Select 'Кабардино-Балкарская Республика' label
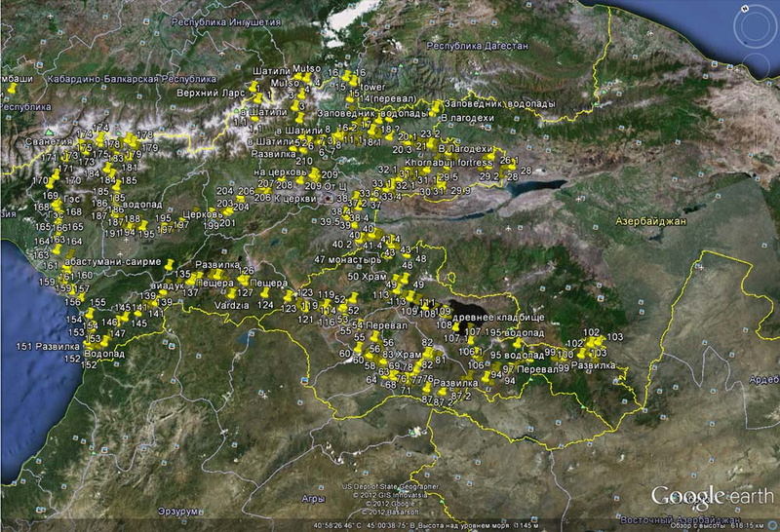Screen dimensions: 780x532 click(x=132, y=79)
